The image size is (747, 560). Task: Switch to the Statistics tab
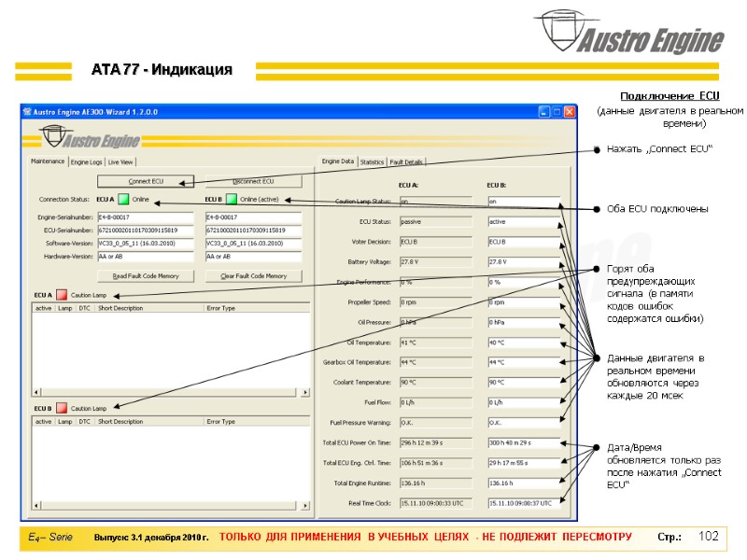372,162
